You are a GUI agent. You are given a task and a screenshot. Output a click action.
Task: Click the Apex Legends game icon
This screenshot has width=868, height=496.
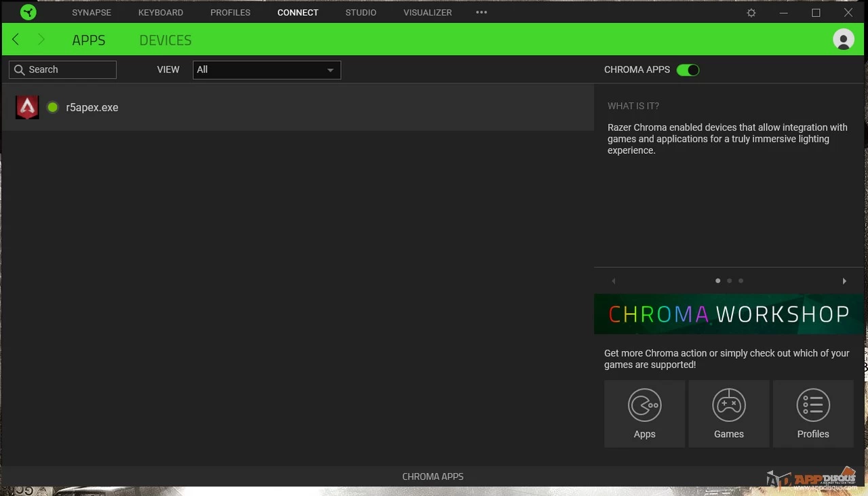point(27,107)
